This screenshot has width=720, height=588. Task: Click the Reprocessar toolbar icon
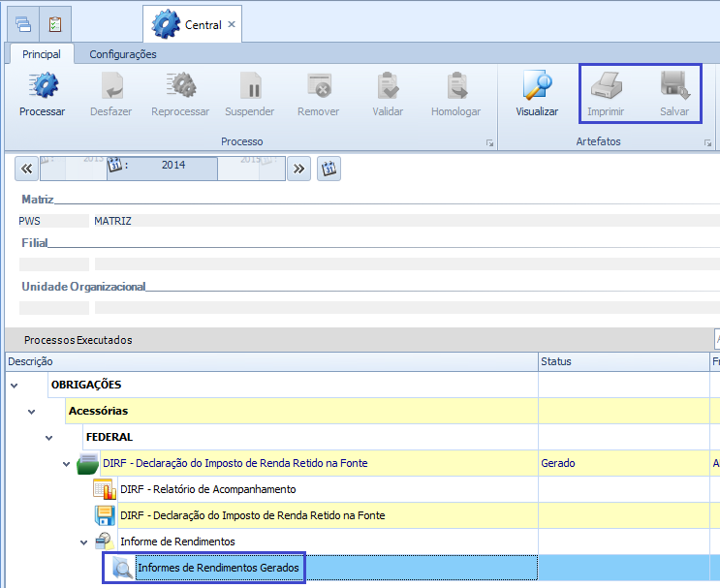(179, 87)
